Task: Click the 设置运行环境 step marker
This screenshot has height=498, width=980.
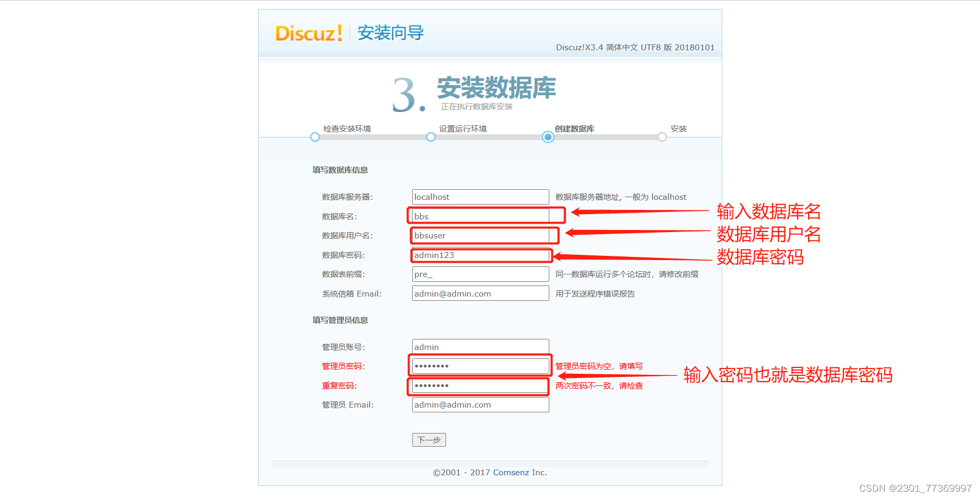Action: pyautogui.click(x=431, y=137)
